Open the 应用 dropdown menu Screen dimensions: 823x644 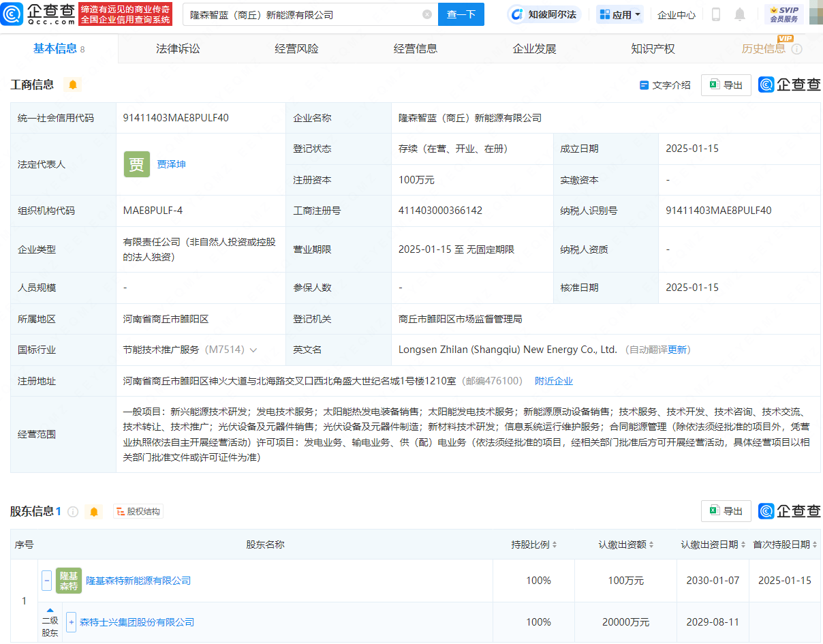click(x=619, y=14)
